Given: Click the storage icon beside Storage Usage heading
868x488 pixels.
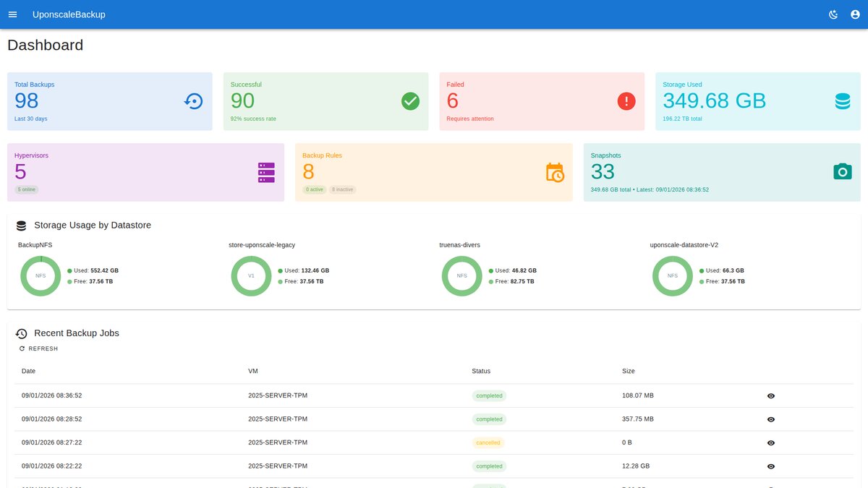Looking at the screenshot, I should pyautogui.click(x=22, y=225).
